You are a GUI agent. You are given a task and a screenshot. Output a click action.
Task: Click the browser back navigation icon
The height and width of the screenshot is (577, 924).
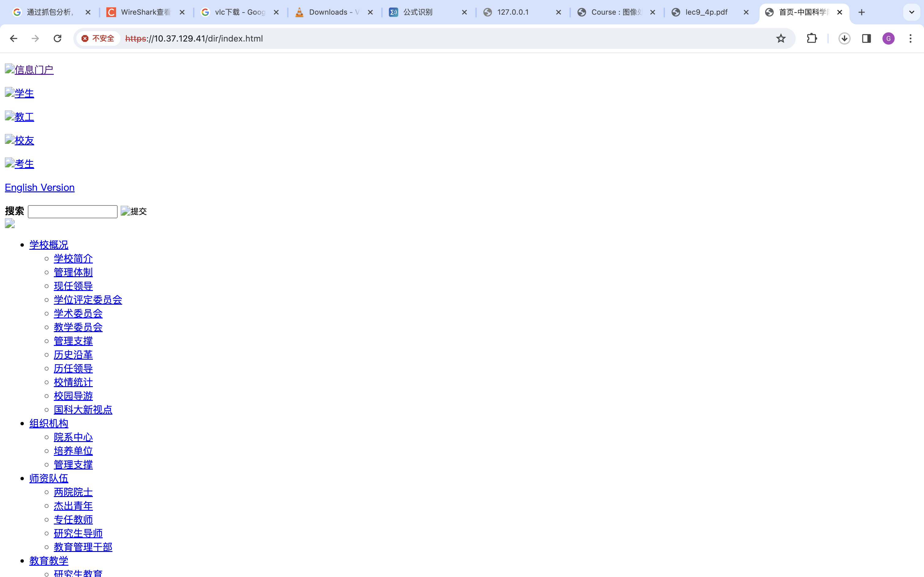click(x=13, y=38)
